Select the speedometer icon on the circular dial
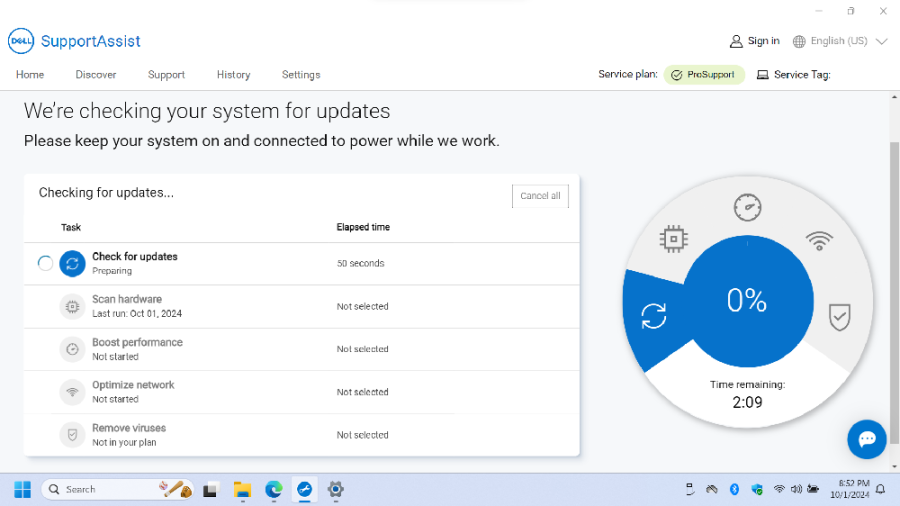Image resolution: width=900 pixels, height=506 pixels. point(747,208)
